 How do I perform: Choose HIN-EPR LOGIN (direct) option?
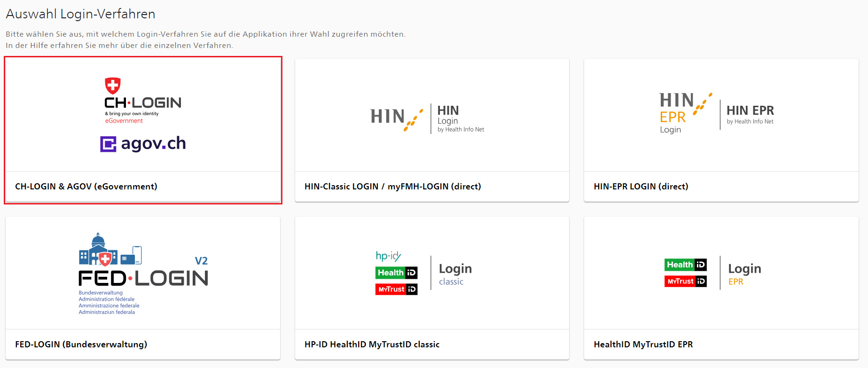click(x=641, y=187)
